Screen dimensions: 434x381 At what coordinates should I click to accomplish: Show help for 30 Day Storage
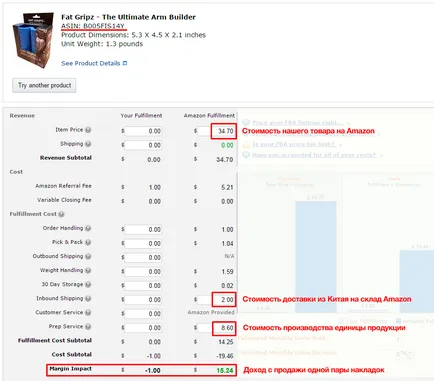click(x=88, y=285)
